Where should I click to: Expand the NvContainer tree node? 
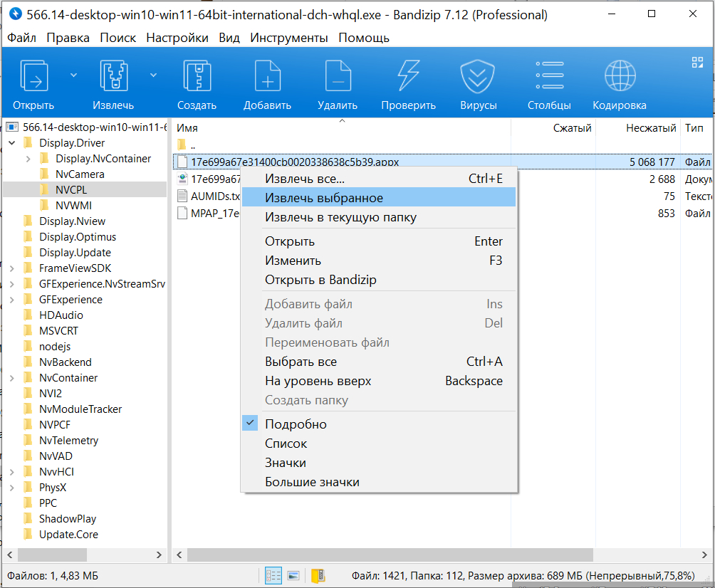coord(12,378)
